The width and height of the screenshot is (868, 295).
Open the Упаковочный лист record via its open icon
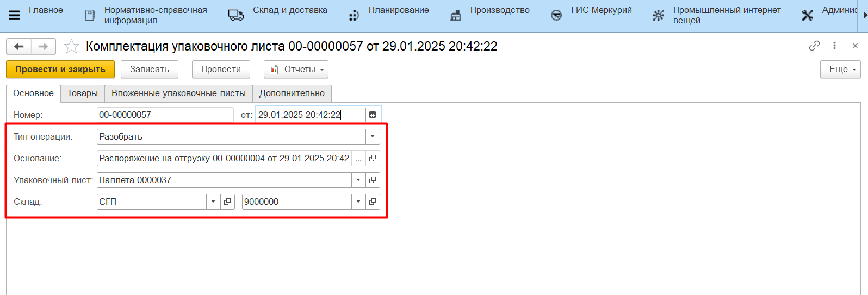point(373,180)
